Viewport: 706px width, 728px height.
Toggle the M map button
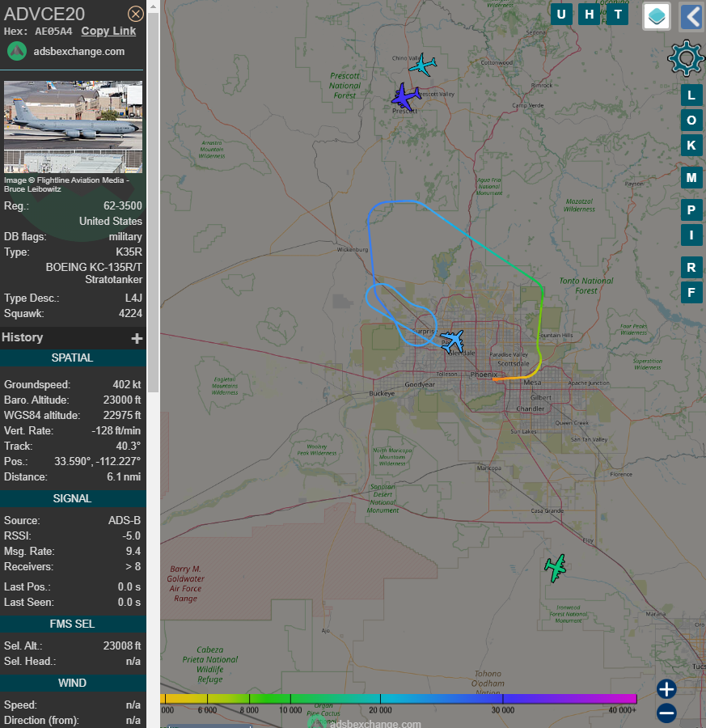[691, 178]
